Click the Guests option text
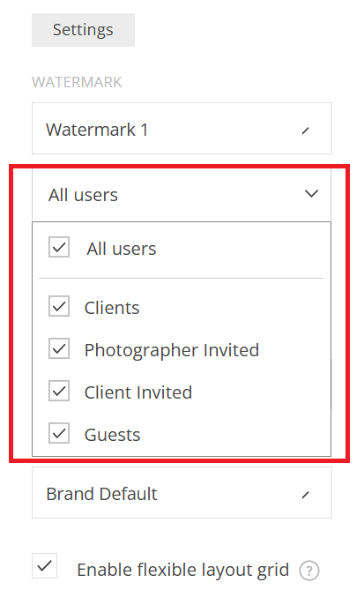 tap(112, 435)
